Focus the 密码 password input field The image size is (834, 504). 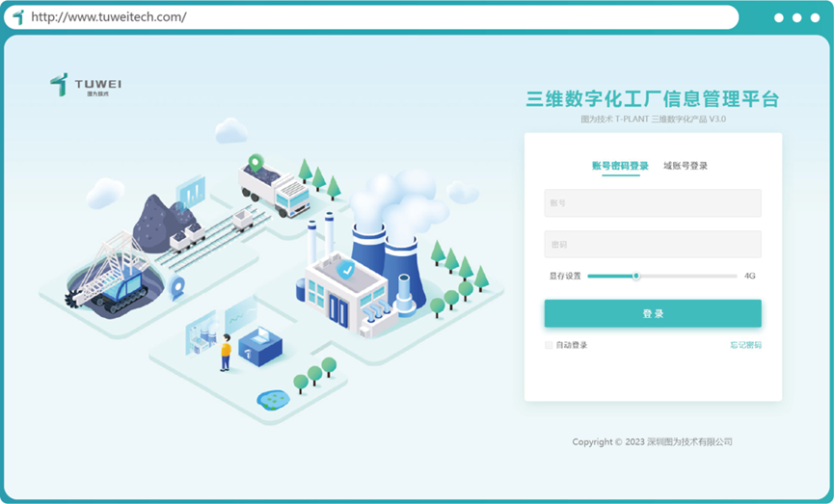click(x=652, y=245)
